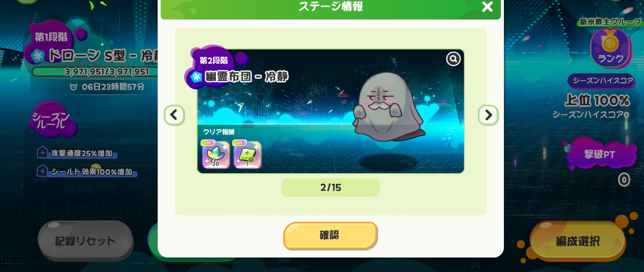Advance to next stage with right arrow
644x272 pixels.
click(488, 115)
